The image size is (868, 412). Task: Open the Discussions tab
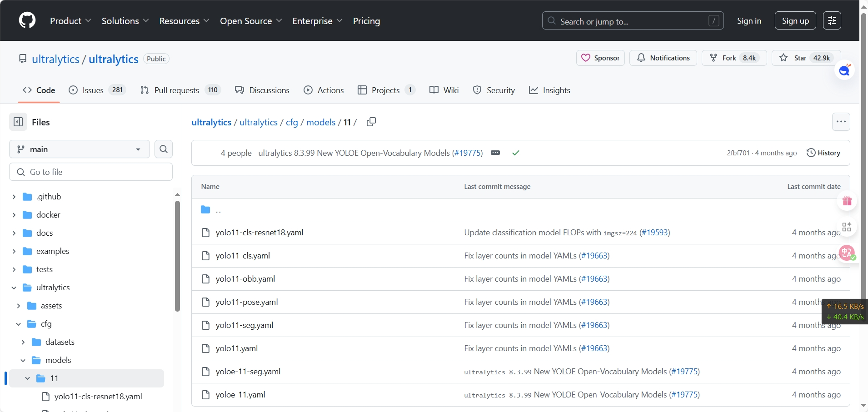point(262,90)
